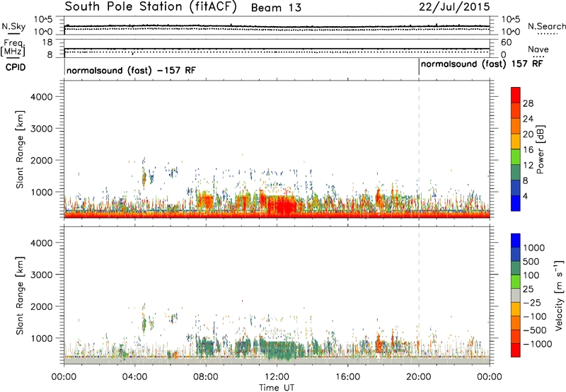566x392 pixels.
Task: Click 'Slant Range [km]' on the velocity panel
Action: tap(20, 296)
